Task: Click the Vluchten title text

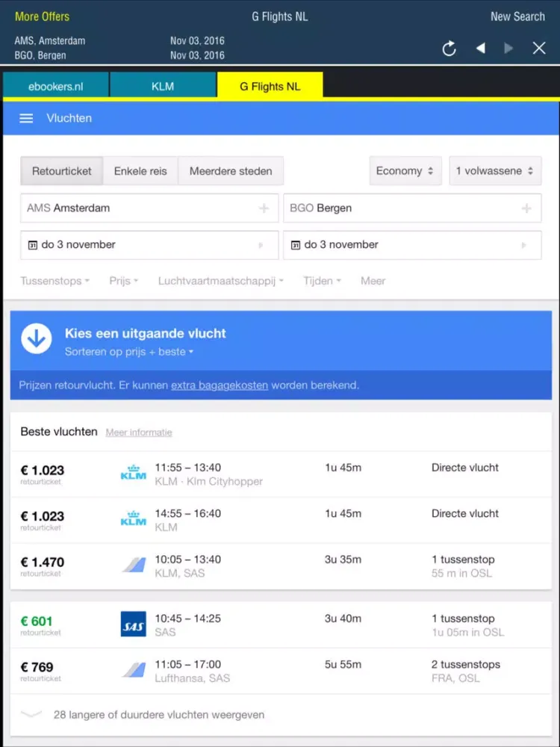Action: coord(69,118)
